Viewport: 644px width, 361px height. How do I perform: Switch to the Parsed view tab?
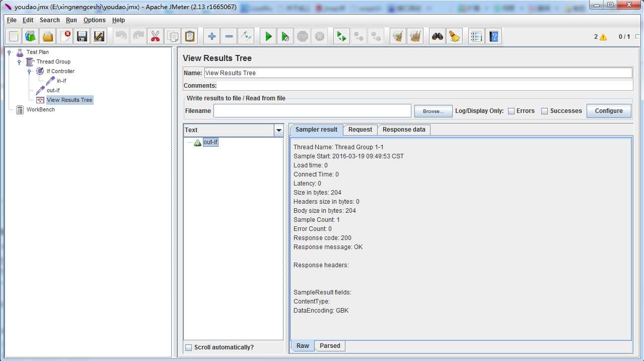(330, 346)
